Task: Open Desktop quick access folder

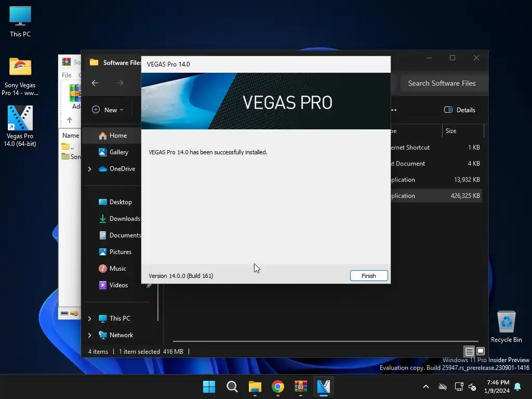Action: click(x=115, y=202)
